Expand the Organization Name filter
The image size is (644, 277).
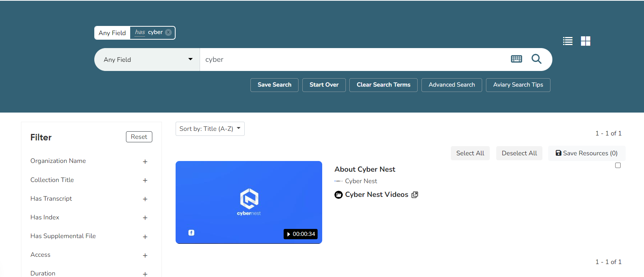tap(145, 162)
